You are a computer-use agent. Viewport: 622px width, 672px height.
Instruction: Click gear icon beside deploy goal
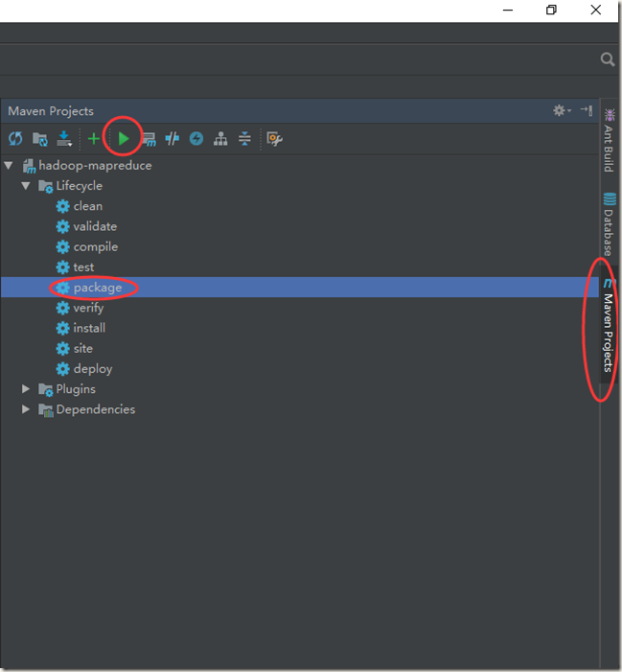point(62,369)
